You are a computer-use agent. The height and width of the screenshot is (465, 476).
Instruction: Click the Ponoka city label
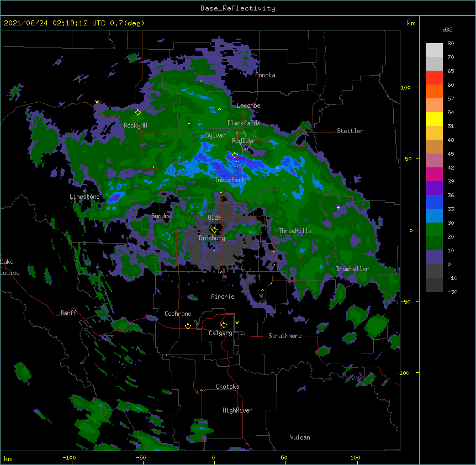coord(265,75)
